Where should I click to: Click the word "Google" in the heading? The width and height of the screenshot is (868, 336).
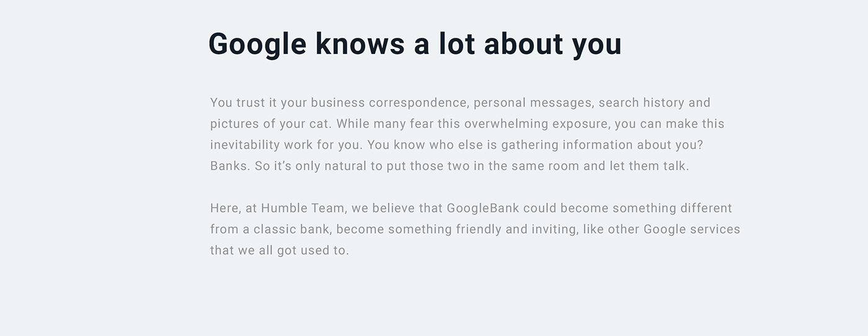[257, 45]
